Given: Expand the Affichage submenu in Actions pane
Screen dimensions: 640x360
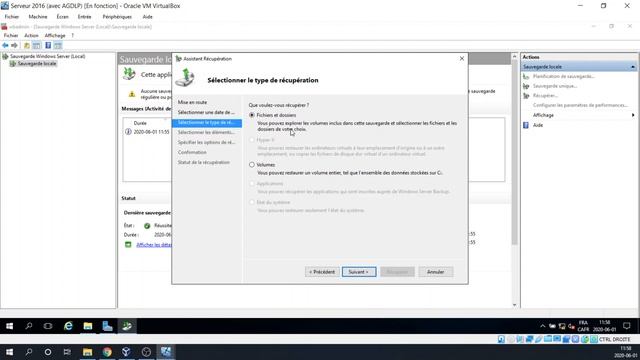Looking at the screenshot, I should click(633, 115).
